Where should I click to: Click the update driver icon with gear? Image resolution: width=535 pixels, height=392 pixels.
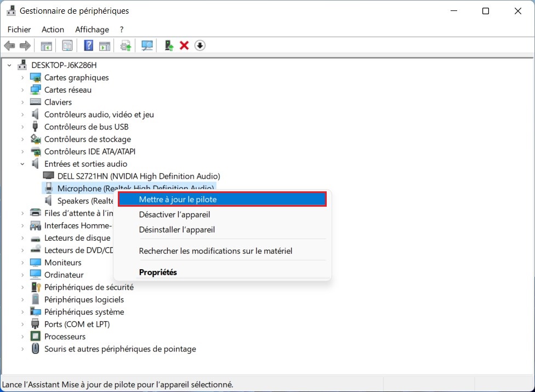[126, 46]
